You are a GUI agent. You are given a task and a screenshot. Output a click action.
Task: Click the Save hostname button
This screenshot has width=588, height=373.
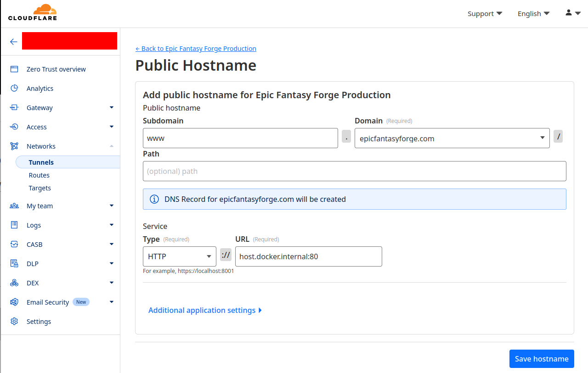click(x=542, y=359)
